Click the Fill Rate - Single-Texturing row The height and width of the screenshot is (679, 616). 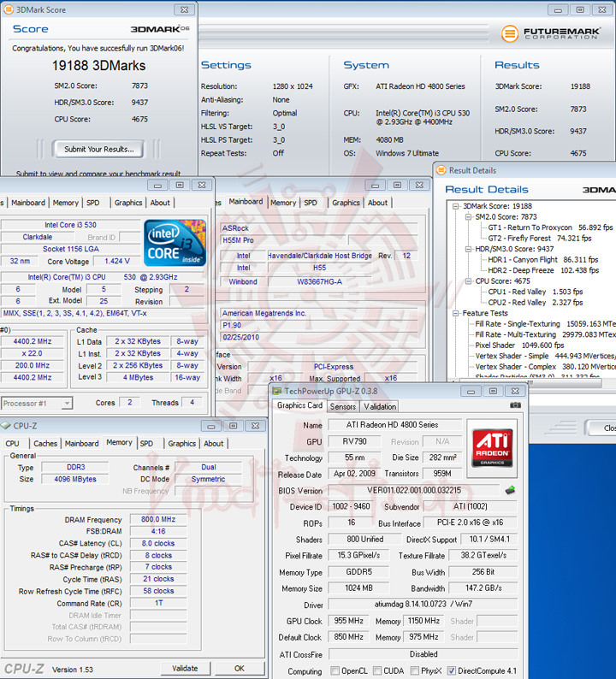[545, 324]
